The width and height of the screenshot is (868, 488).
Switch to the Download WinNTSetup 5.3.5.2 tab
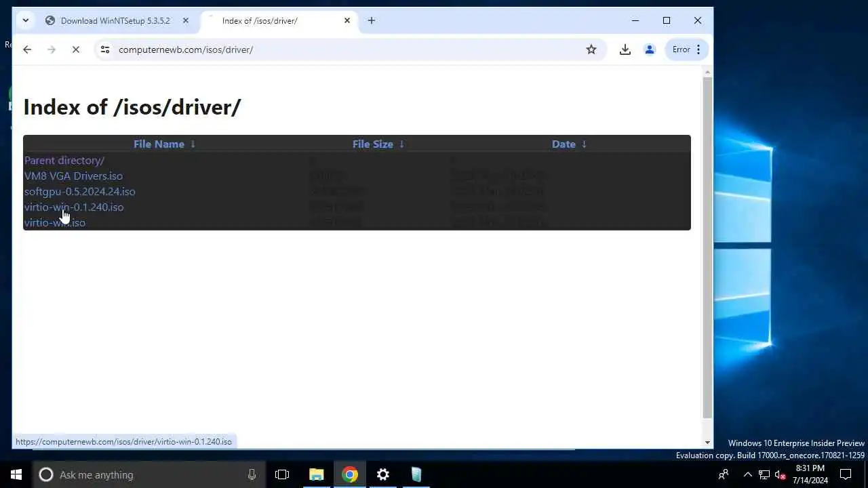pyautogui.click(x=117, y=20)
